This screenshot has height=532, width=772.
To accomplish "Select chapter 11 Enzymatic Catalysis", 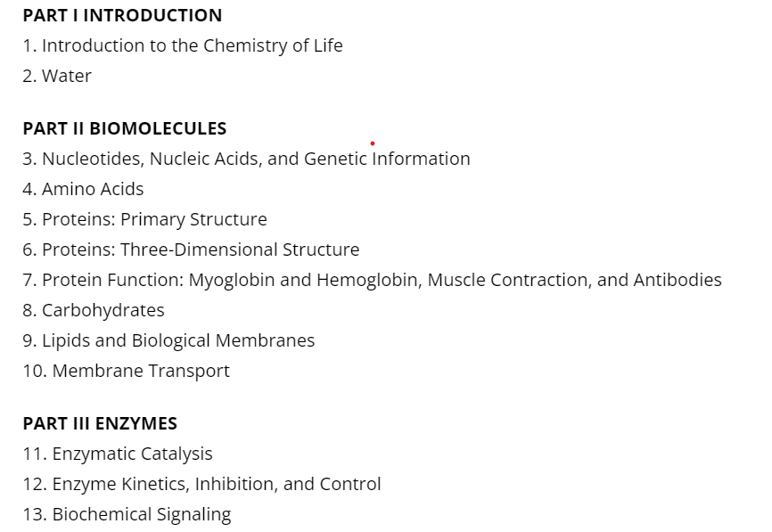I will point(118,454).
